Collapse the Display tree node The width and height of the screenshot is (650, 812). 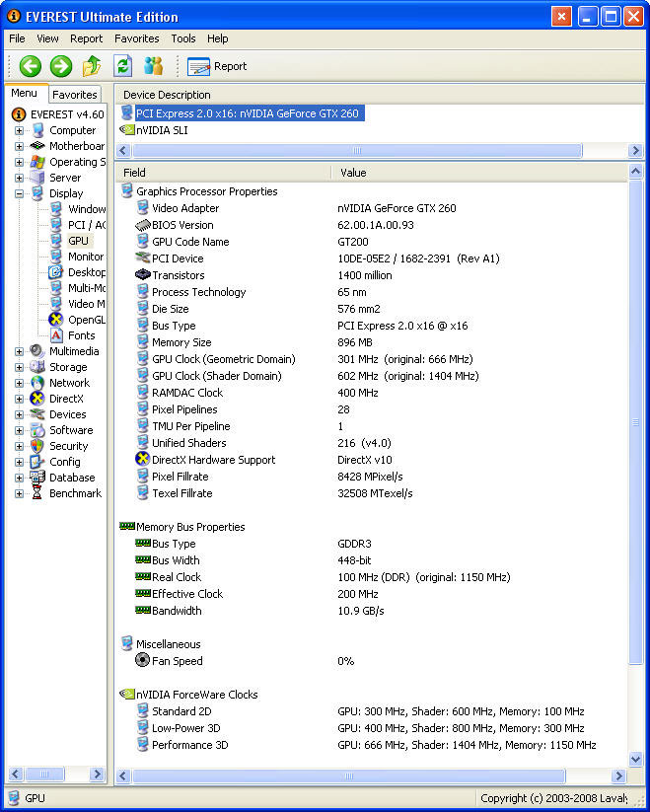(19, 193)
